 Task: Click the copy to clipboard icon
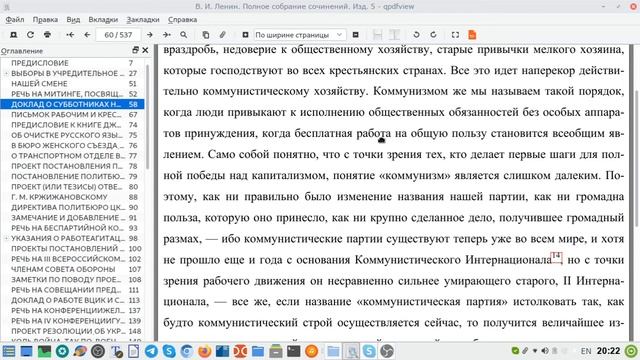click(x=206, y=35)
